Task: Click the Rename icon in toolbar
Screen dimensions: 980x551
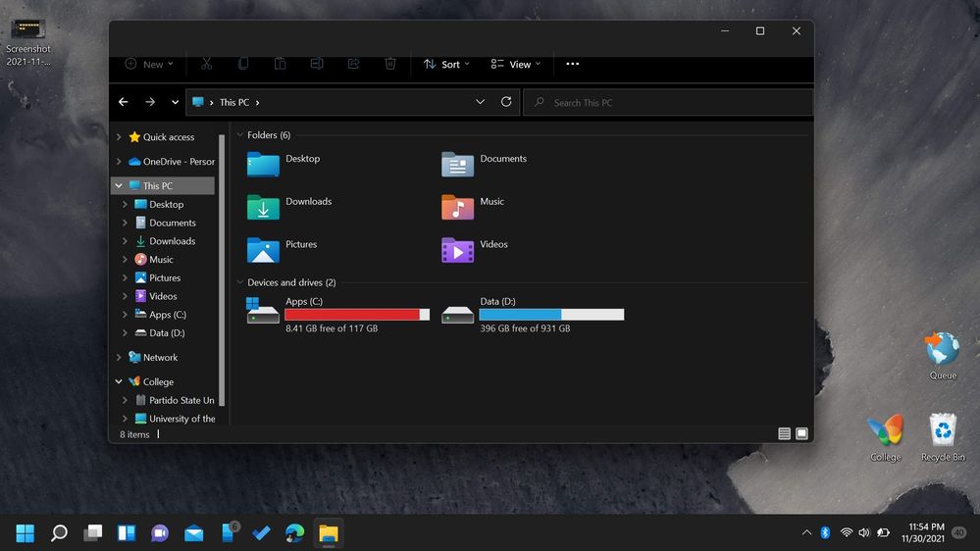Action: (317, 64)
